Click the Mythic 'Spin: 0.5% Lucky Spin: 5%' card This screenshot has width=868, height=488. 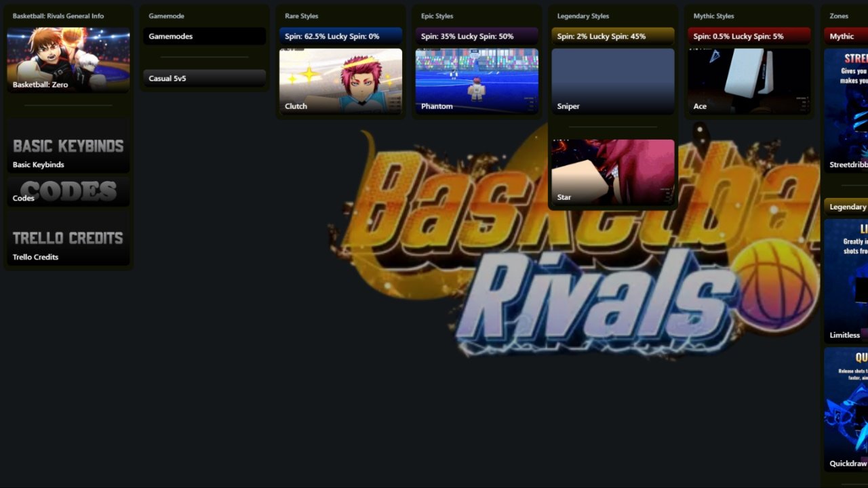coord(749,36)
